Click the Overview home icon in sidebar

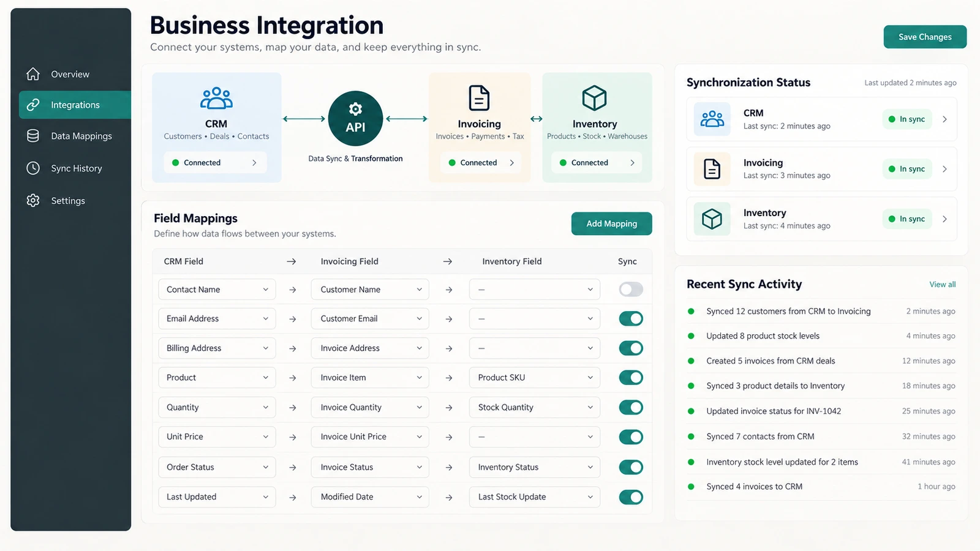33,74
